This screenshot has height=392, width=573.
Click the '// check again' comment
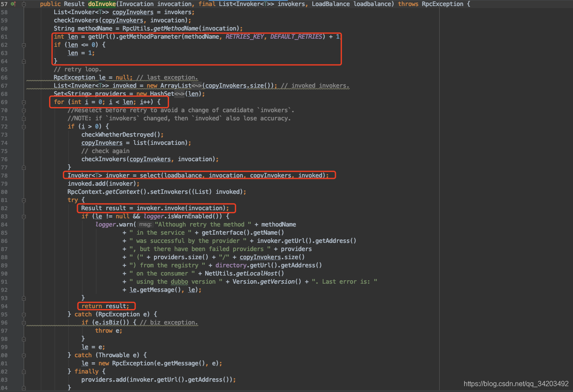tap(105, 151)
